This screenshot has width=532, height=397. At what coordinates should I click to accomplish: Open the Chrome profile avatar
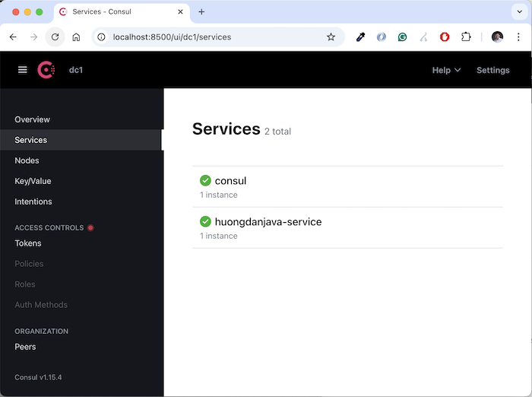(497, 37)
